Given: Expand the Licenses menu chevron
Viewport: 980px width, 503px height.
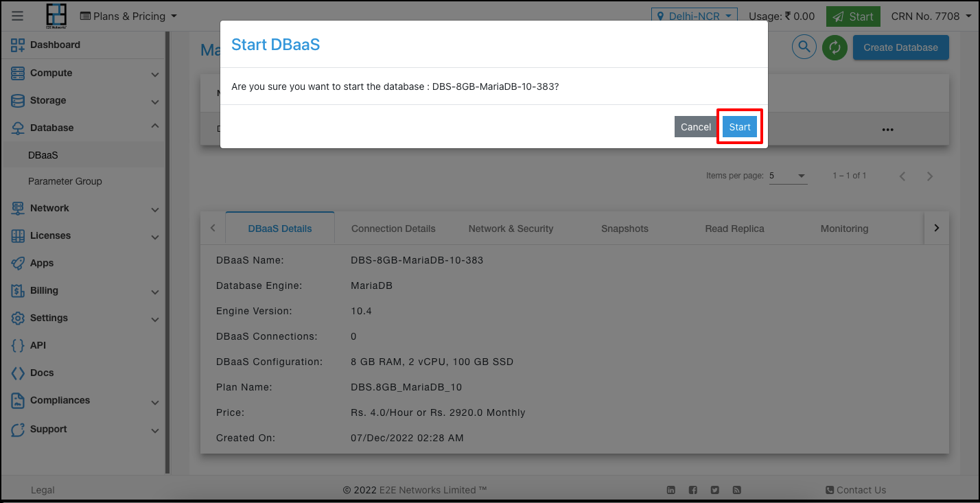Looking at the screenshot, I should 155,237.
